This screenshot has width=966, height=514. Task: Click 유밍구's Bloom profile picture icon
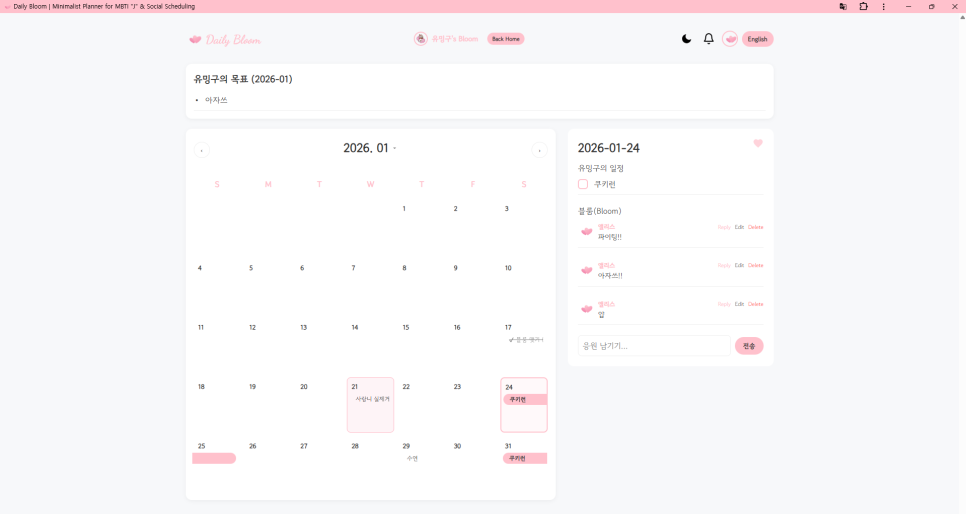pos(421,39)
